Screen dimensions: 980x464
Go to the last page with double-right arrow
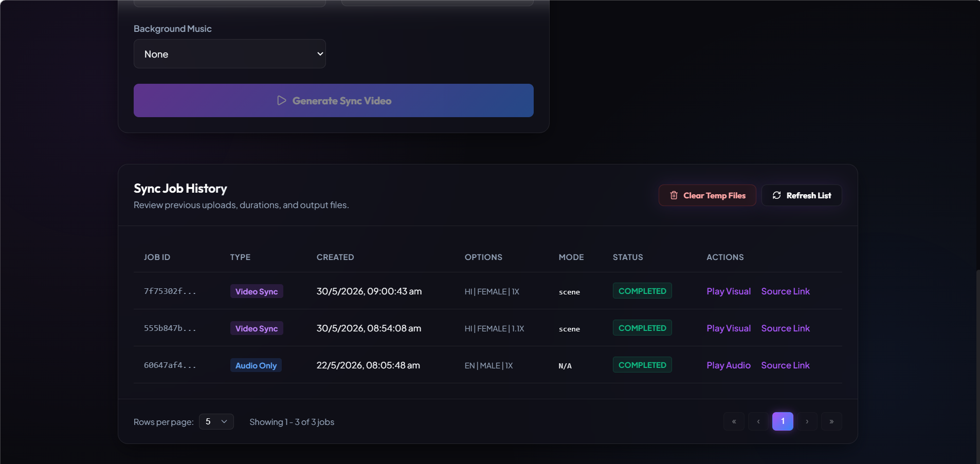pos(831,421)
